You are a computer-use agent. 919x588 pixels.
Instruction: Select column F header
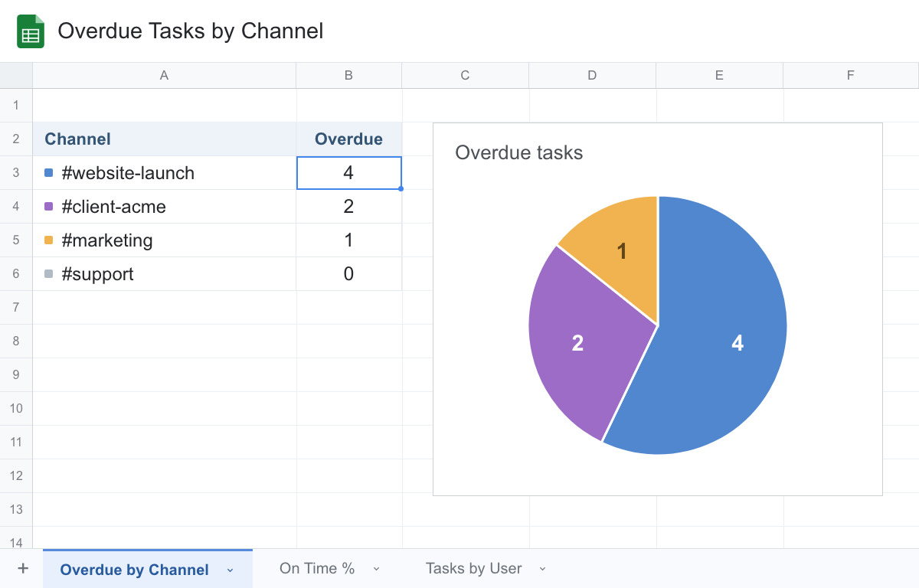point(851,75)
